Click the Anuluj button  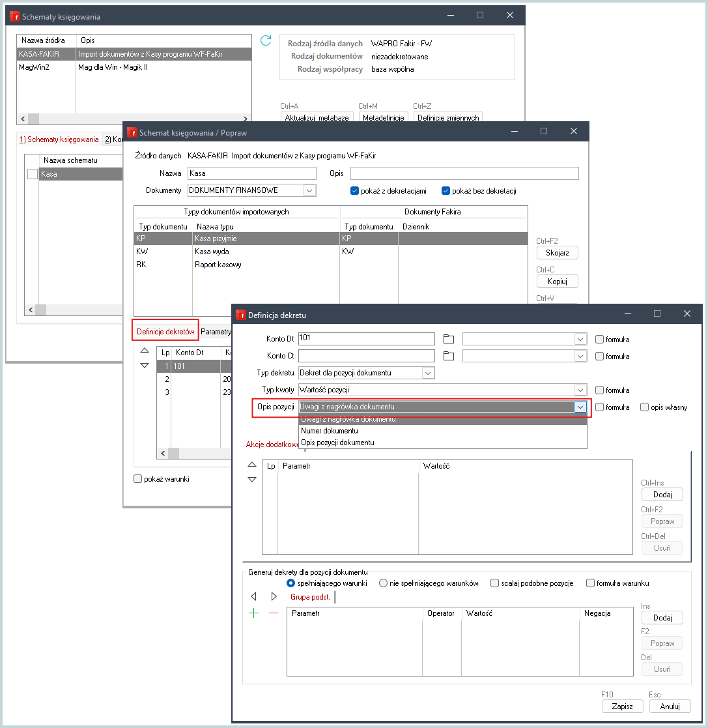[670, 706]
